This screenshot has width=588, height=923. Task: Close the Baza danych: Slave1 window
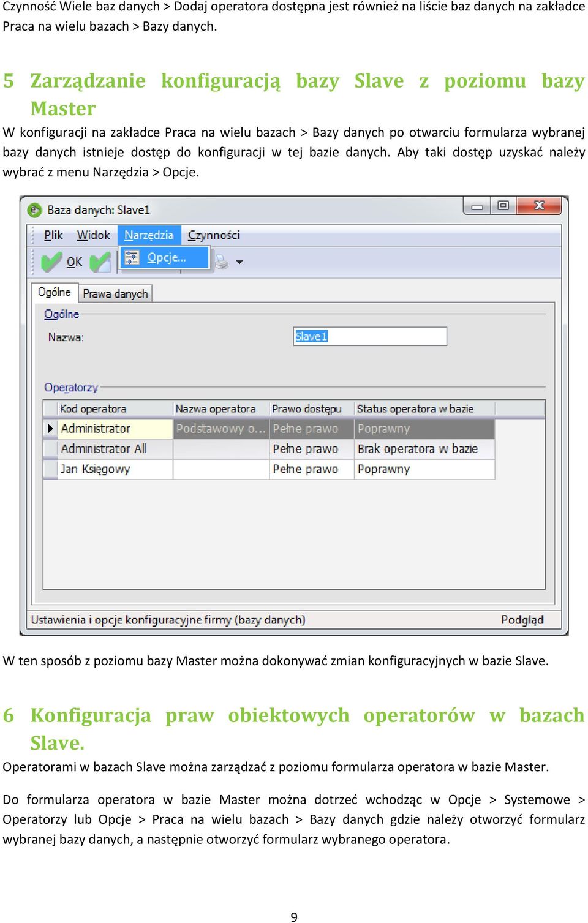[539, 206]
